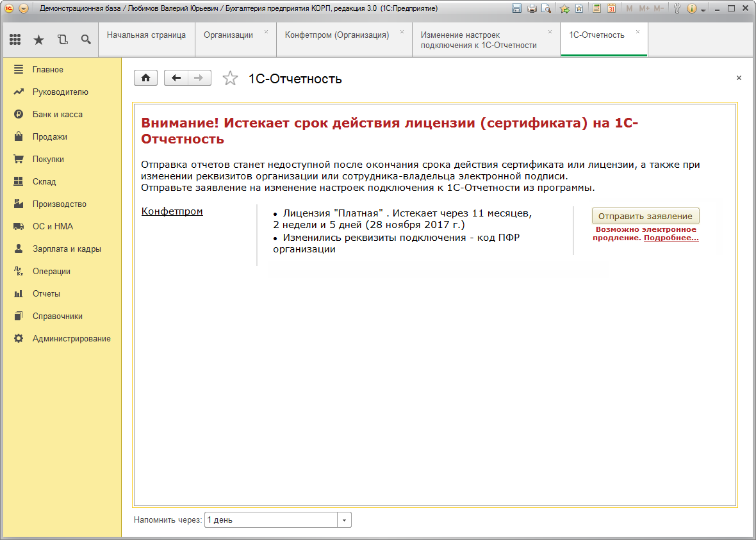The width and height of the screenshot is (756, 540).
Task: Click the printer icon in title bar
Action: [x=532, y=9]
